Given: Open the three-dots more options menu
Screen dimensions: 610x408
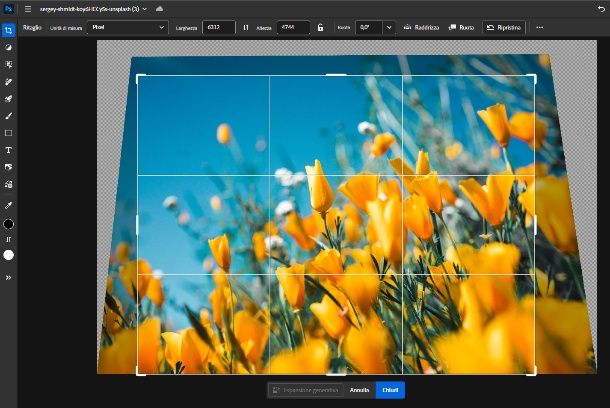Looking at the screenshot, I should [x=540, y=28].
